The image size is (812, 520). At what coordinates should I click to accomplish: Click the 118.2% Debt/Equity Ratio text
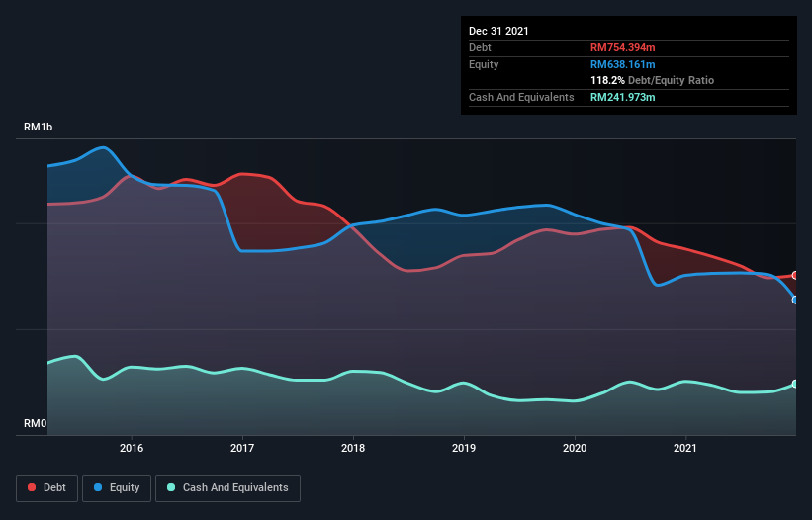(x=652, y=81)
